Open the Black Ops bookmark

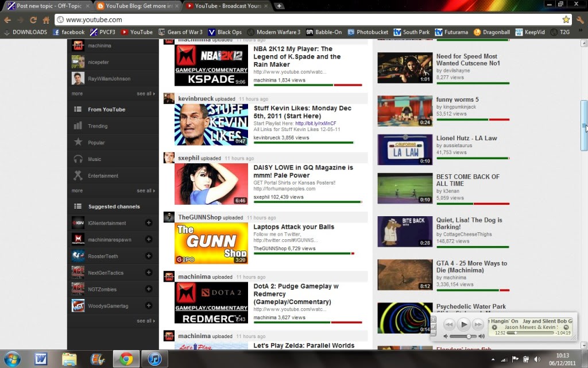[225, 32]
